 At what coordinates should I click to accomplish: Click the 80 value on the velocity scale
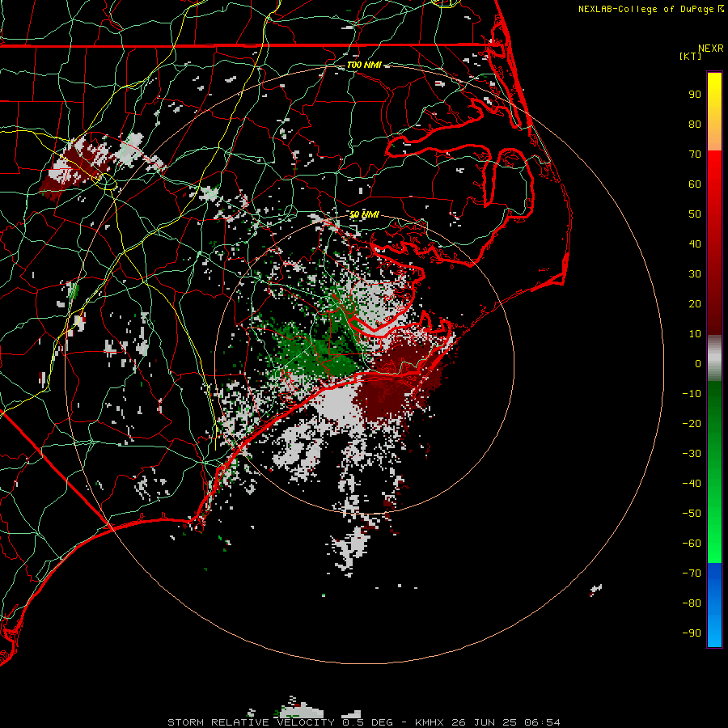click(x=695, y=125)
